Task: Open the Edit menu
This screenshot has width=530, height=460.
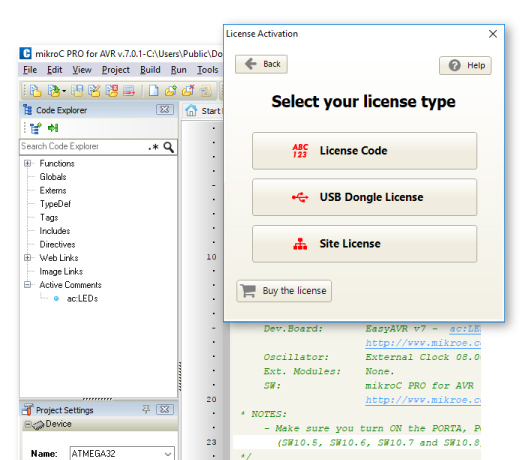Action: coord(54,70)
